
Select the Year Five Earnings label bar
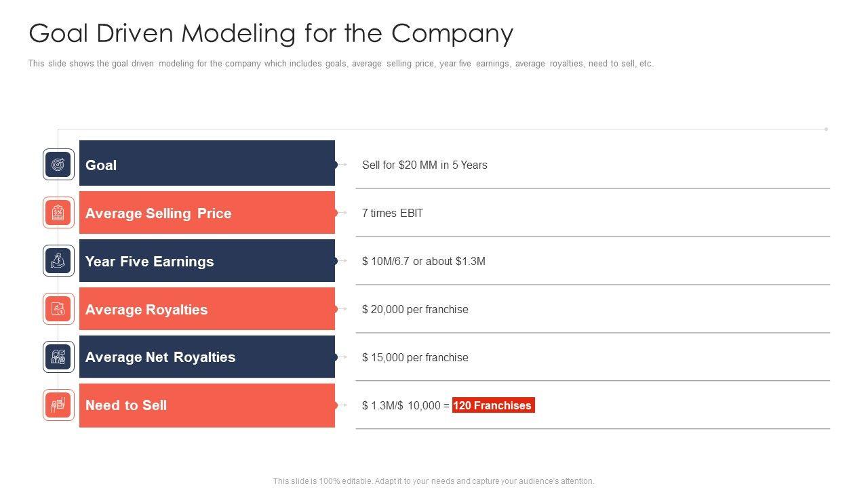point(207,261)
